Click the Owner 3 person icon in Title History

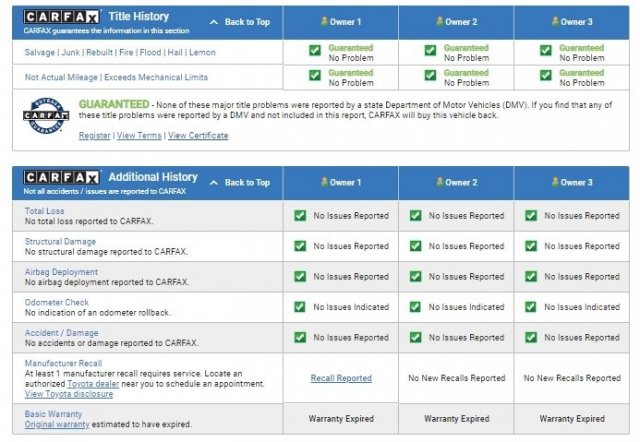[x=554, y=21]
